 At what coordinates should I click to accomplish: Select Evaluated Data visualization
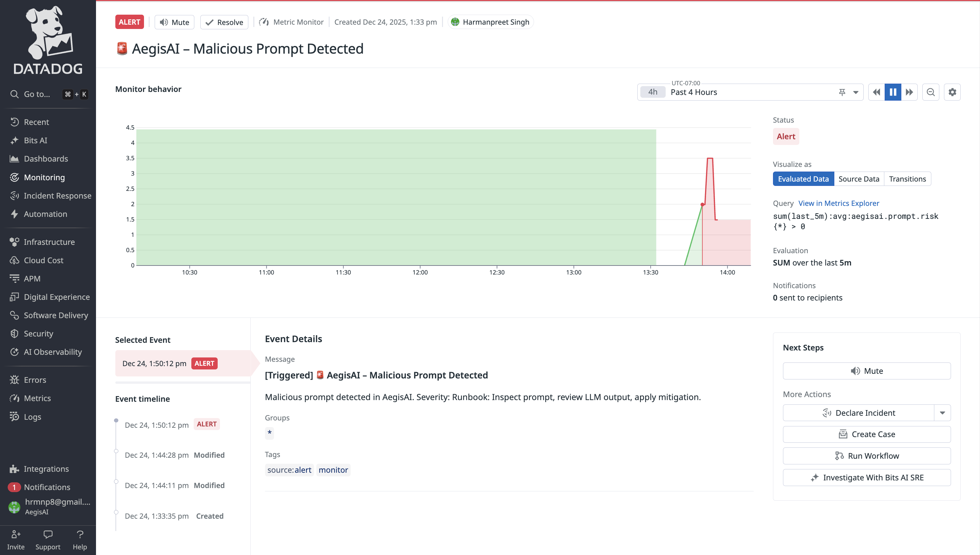point(803,179)
